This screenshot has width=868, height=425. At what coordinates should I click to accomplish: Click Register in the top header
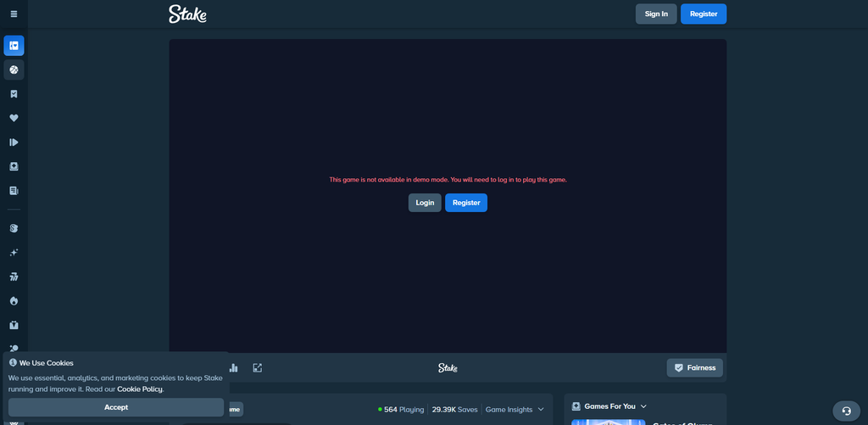(x=704, y=14)
